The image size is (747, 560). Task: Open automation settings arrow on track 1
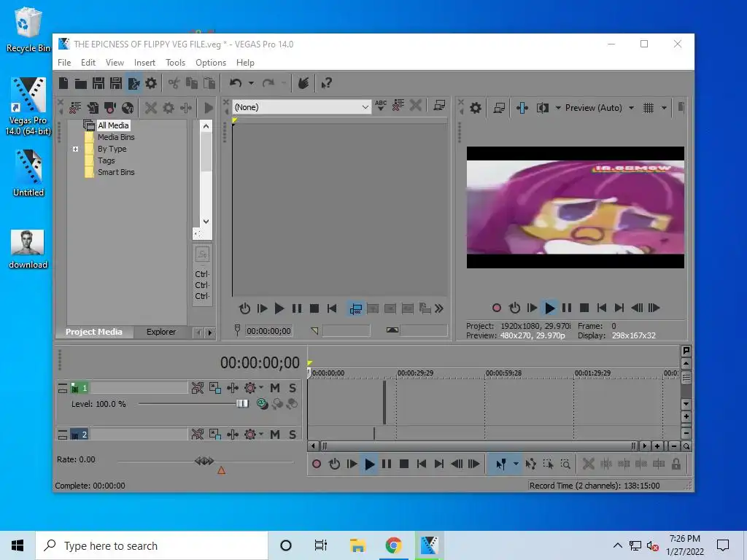tap(261, 387)
